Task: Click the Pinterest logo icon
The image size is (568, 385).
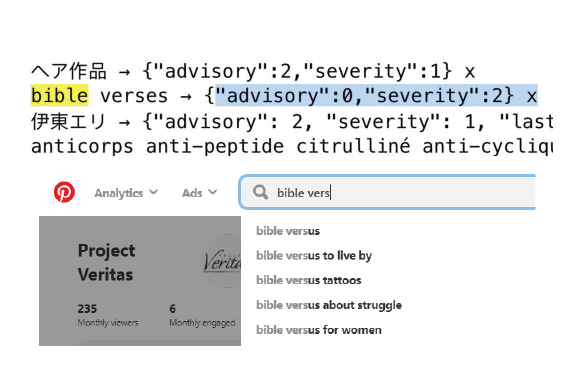Action: (64, 192)
